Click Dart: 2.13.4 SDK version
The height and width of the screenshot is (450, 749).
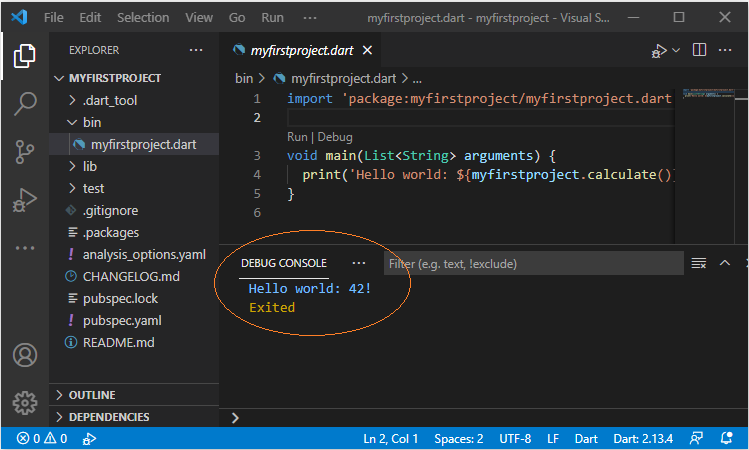click(x=643, y=439)
